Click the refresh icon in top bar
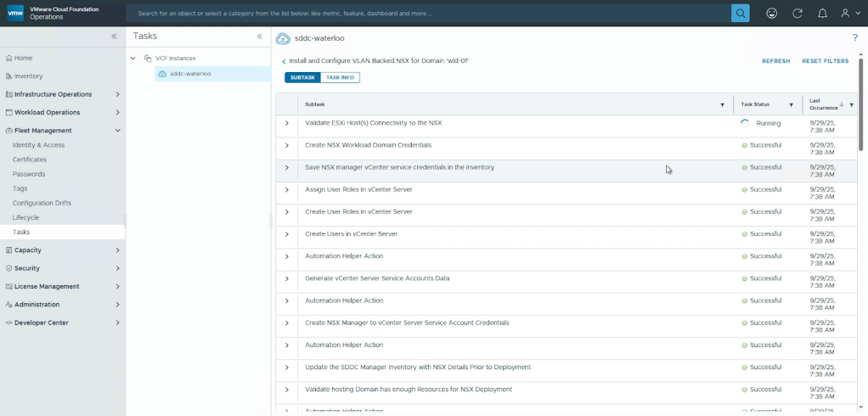Viewport: 868px width, 416px height. [x=797, y=14]
